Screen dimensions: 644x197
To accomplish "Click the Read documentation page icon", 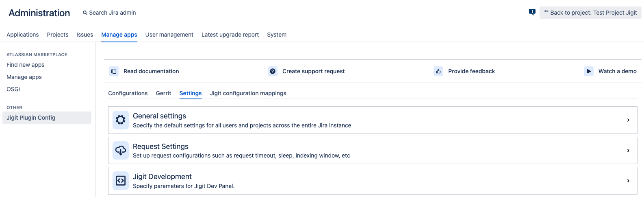I will 114,71.
